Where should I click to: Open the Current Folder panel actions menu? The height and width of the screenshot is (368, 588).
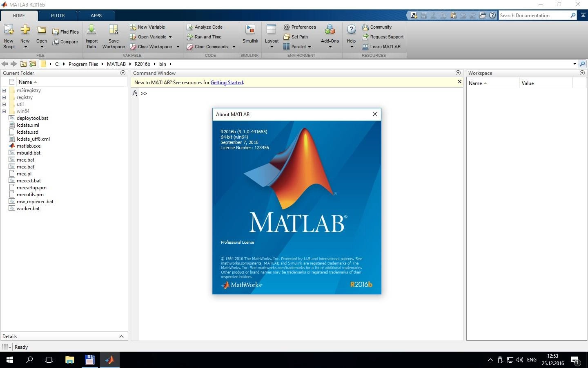[123, 73]
